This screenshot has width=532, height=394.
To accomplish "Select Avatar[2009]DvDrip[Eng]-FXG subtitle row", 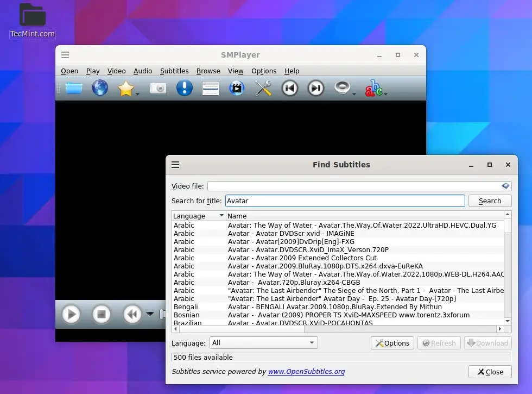I will coord(338,241).
